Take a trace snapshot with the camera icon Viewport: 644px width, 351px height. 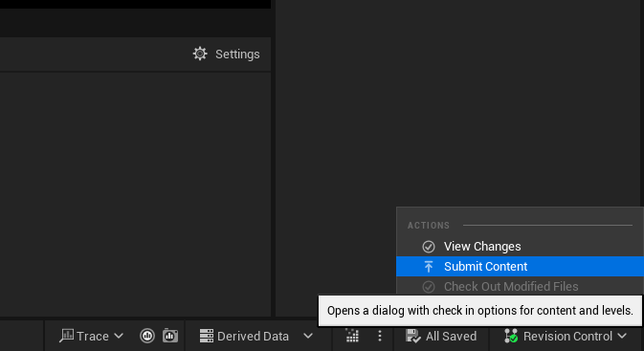pyautogui.click(x=170, y=336)
